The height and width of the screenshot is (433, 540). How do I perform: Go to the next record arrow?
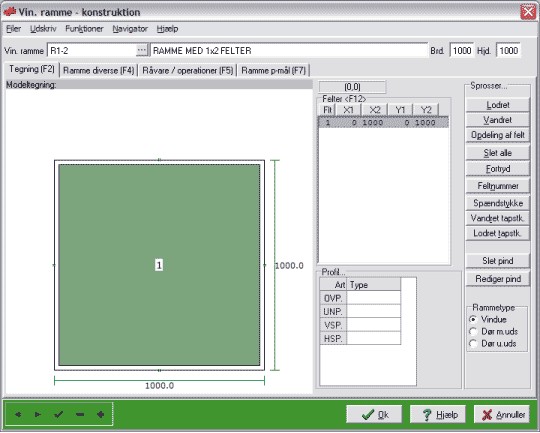(38, 414)
